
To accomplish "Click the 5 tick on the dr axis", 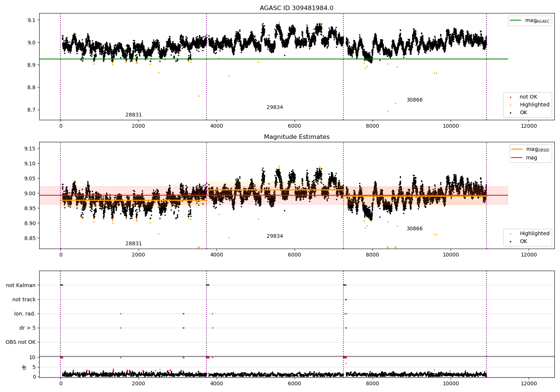I will click(34, 367).
